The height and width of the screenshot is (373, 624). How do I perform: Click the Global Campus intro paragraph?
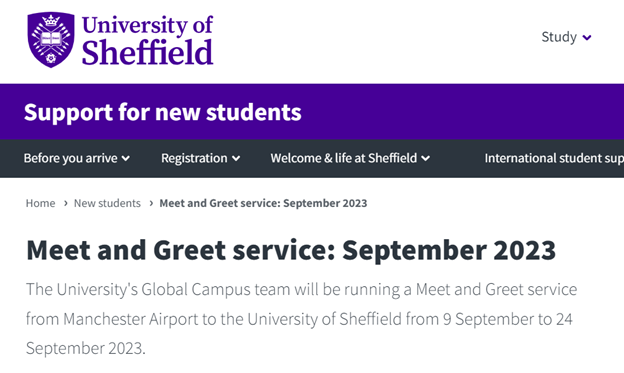pos(301,319)
